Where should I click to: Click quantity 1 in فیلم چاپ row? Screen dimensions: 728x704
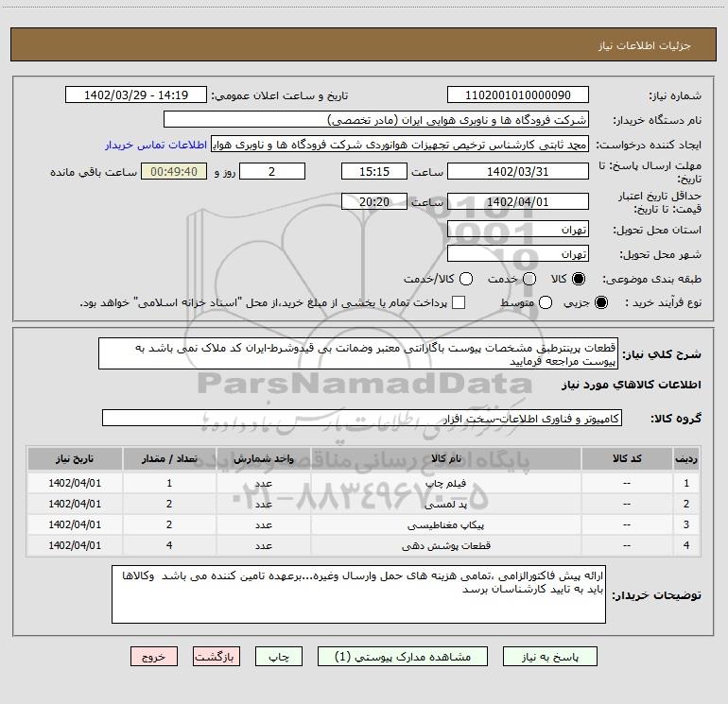point(169,483)
